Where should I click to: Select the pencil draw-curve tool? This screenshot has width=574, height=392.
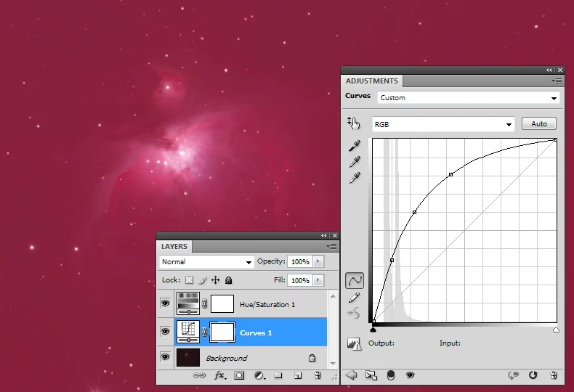pyautogui.click(x=355, y=297)
